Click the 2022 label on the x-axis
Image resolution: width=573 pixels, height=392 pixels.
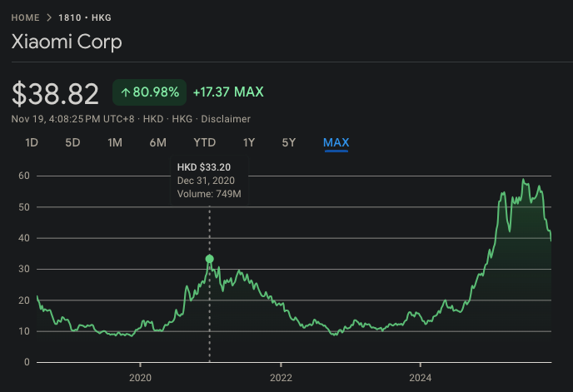click(281, 375)
